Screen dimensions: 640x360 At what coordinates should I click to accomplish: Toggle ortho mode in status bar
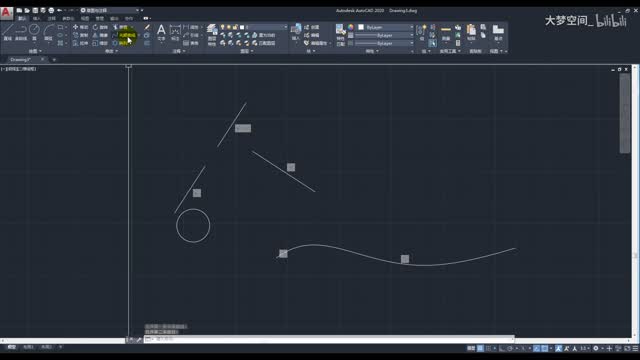(x=502, y=348)
